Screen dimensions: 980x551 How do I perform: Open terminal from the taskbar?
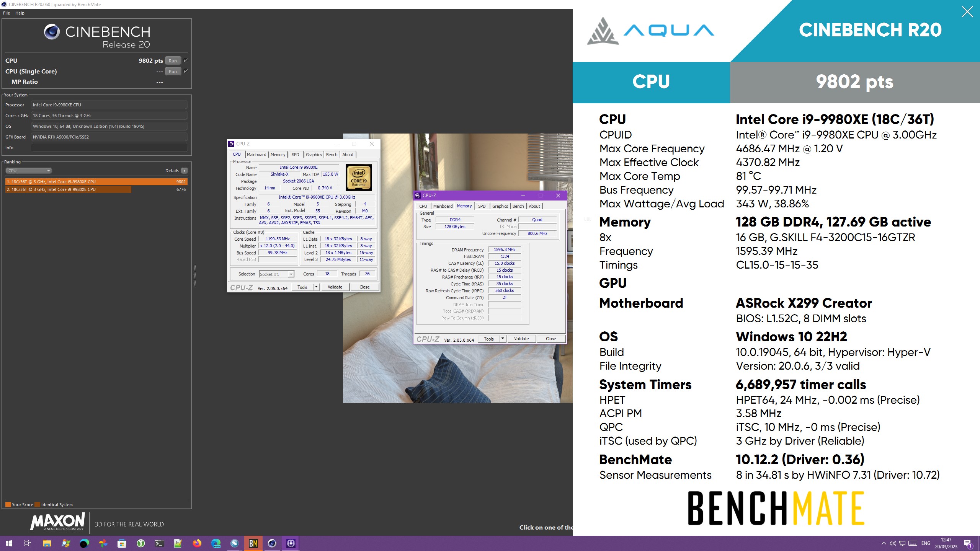coord(159,543)
